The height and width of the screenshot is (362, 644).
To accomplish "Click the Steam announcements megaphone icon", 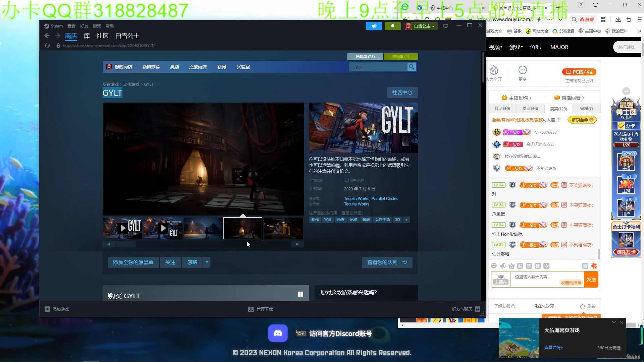I will click(374, 26).
